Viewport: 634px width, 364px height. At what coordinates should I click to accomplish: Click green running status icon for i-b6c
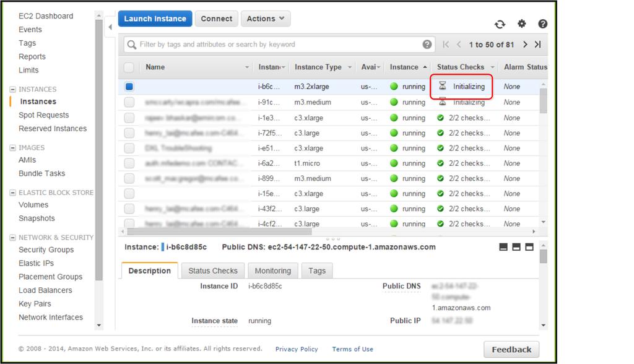click(394, 86)
